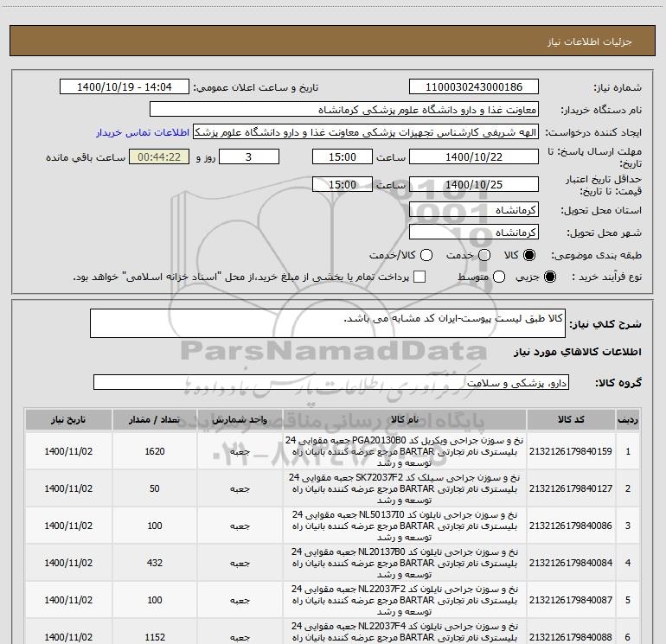This screenshot has height=644, width=666.
Task: Click the تاریخ نیاز column header
Action: (68, 419)
